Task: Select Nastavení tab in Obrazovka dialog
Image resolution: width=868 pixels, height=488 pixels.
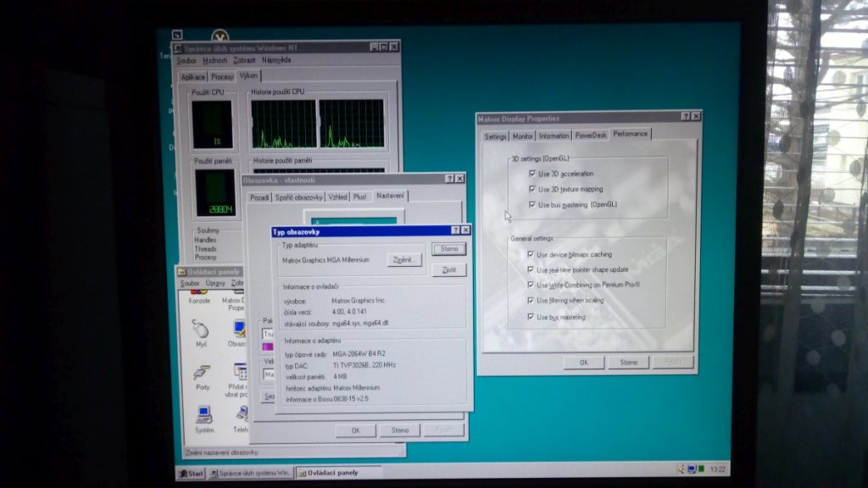Action: (390, 196)
